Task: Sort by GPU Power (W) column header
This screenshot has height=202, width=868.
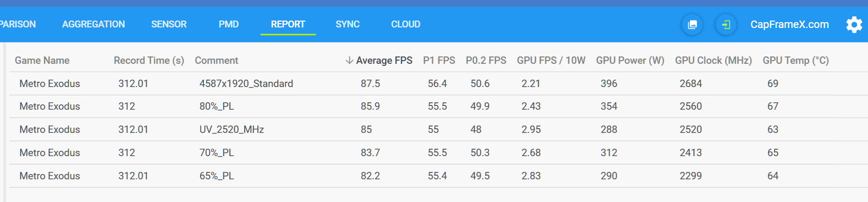Action: (x=630, y=61)
